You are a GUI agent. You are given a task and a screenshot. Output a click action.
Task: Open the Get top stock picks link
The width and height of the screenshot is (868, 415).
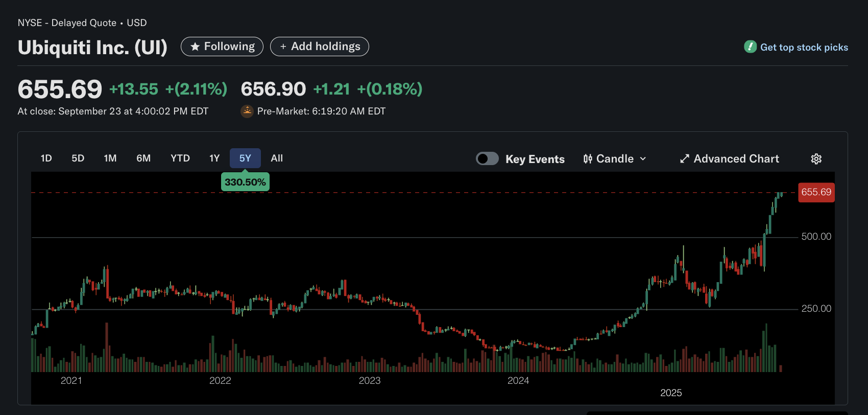(x=804, y=48)
